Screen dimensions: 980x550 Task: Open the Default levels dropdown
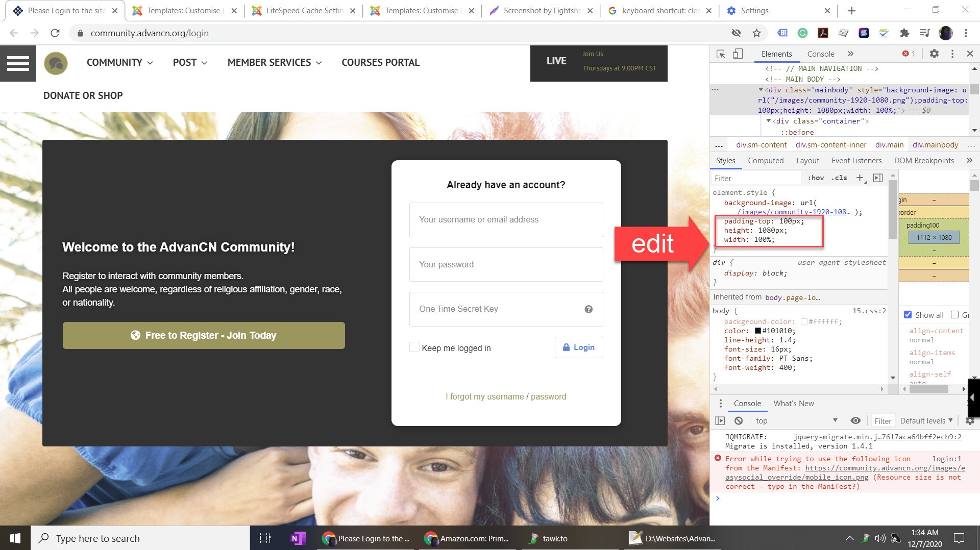coord(926,420)
